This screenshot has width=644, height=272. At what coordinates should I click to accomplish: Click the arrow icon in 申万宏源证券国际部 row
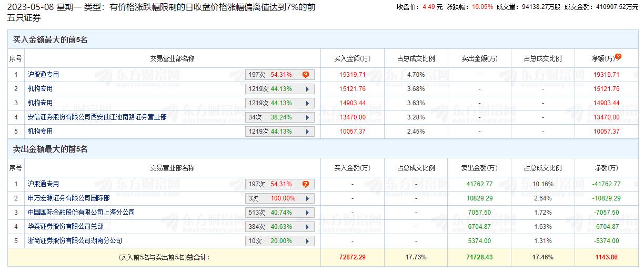(306, 198)
